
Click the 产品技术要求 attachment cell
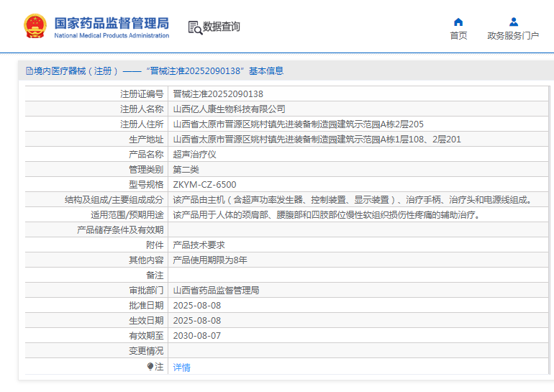[199, 245]
